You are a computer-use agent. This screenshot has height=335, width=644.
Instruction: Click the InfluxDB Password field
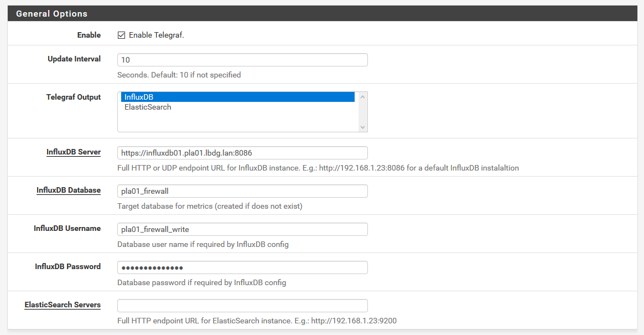pyautogui.click(x=242, y=267)
